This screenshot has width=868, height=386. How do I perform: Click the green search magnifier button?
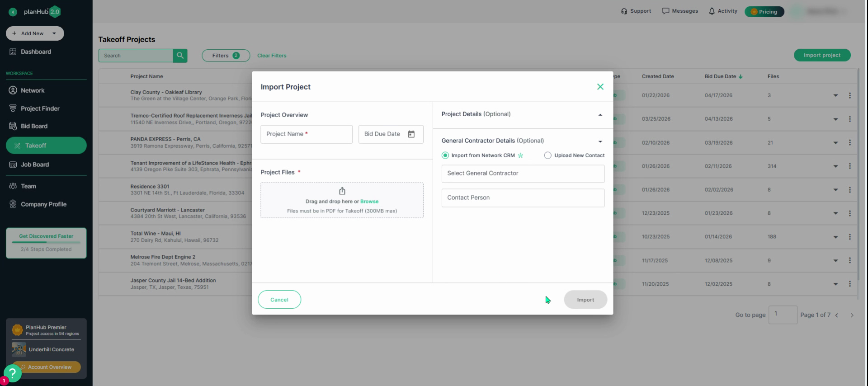(180, 56)
